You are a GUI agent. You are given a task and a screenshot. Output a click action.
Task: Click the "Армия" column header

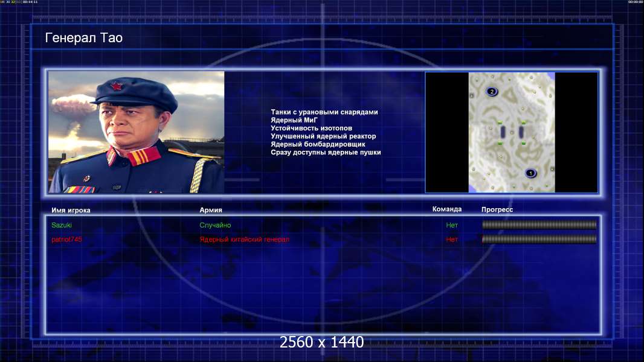(211, 210)
